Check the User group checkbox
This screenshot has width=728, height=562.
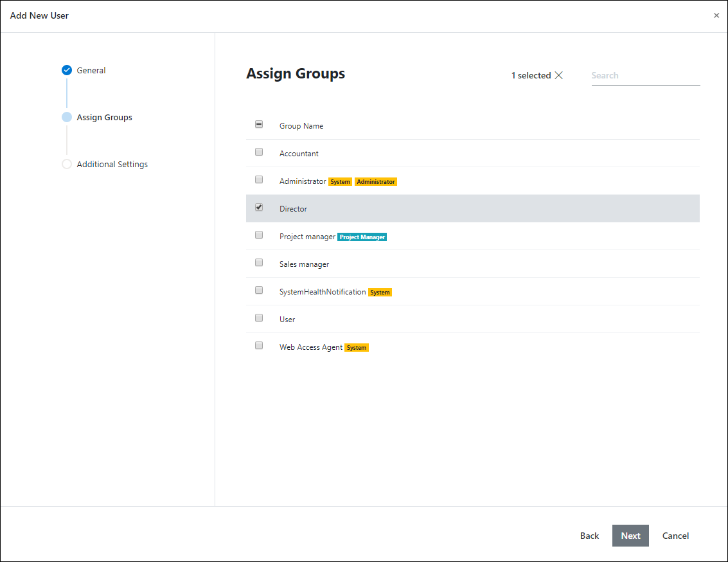click(259, 318)
